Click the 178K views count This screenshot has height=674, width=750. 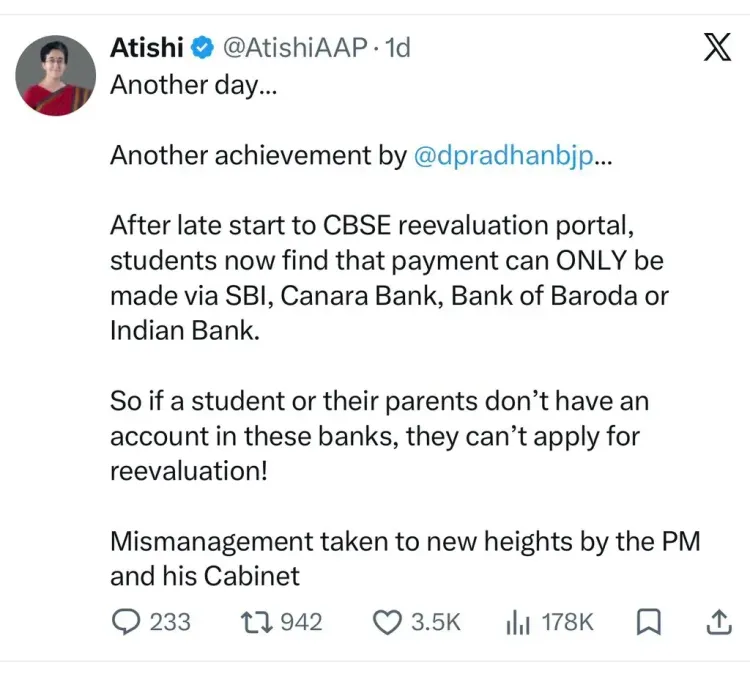[x=567, y=622]
